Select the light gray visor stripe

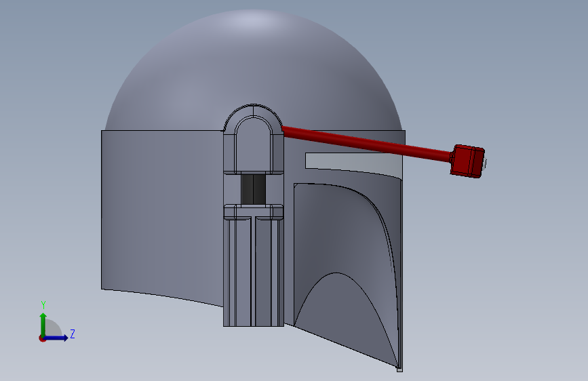(353, 164)
